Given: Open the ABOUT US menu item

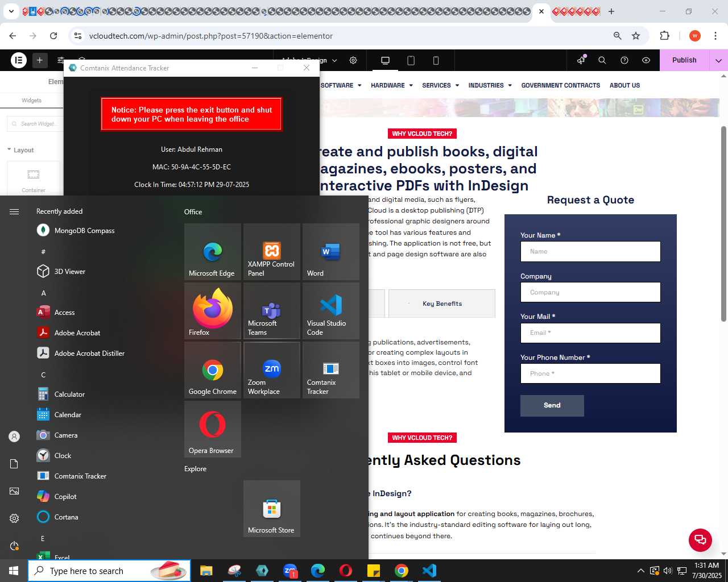Looking at the screenshot, I should click(x=624, y=85).
